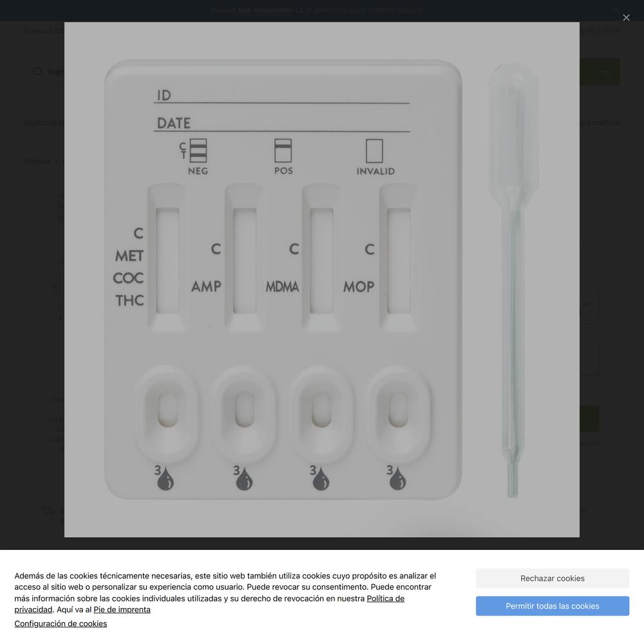
Task: Select the Médica breadcrumb link
Action: (x=37, y=161)
